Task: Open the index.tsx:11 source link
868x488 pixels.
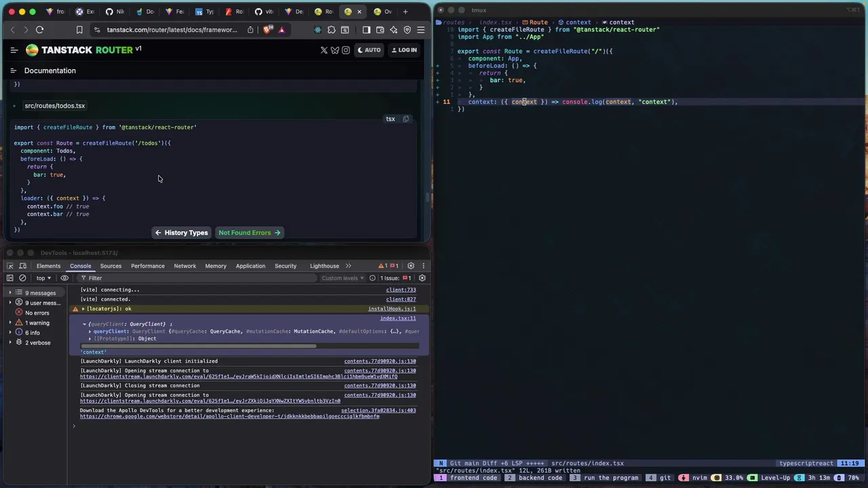Action: (x=398, y=319)
